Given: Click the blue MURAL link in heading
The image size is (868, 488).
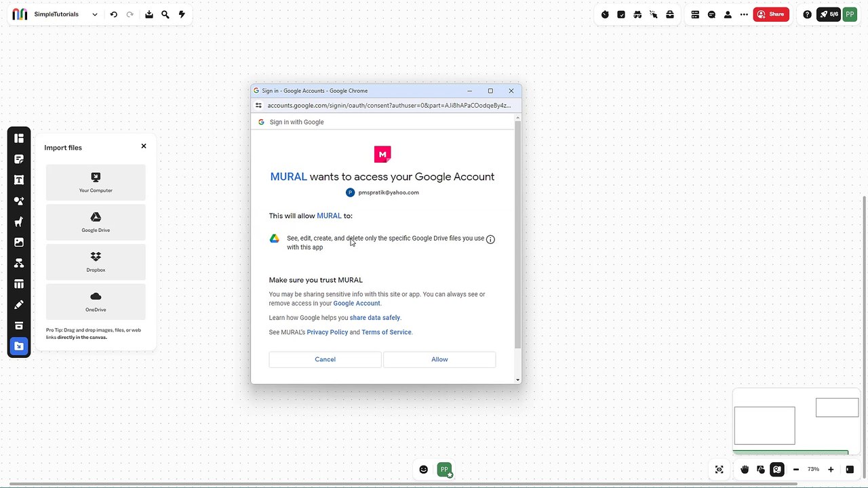Looking at the screenshot, I should (289, 176).
